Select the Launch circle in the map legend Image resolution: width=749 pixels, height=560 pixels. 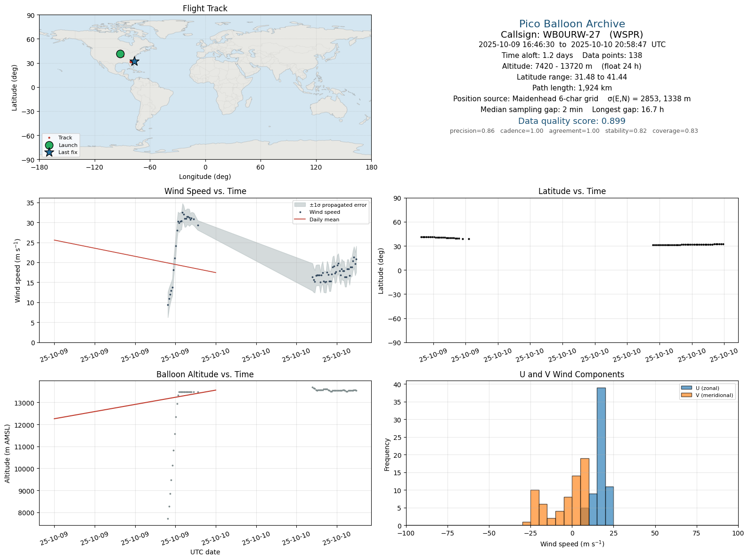coord(49,145)
